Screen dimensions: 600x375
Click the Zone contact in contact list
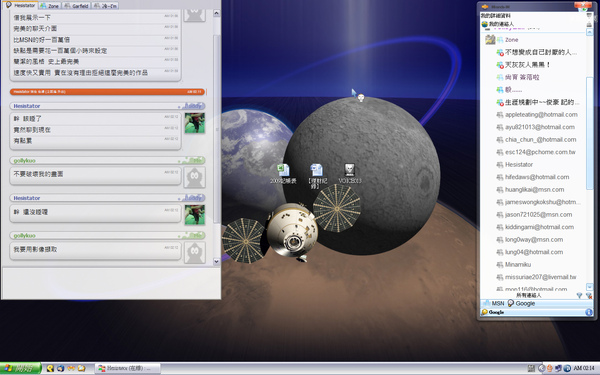(x=511, y=40)
